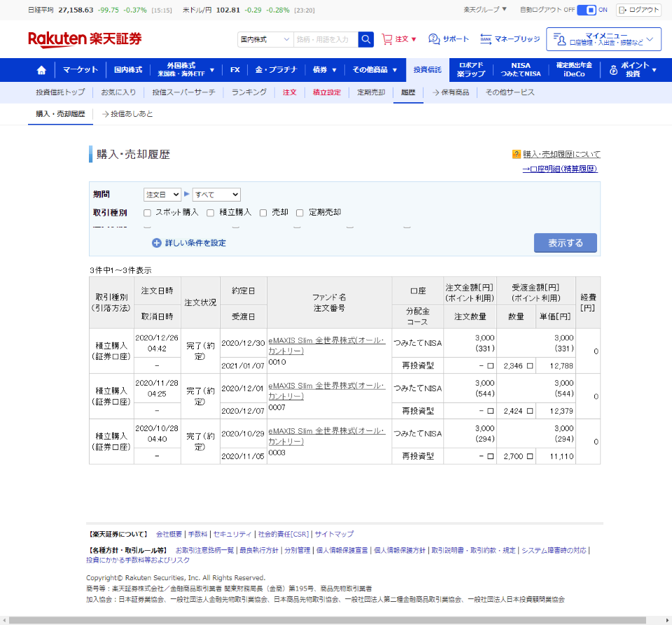Check the スポット購入 checkbox

(x=148, y=213)
